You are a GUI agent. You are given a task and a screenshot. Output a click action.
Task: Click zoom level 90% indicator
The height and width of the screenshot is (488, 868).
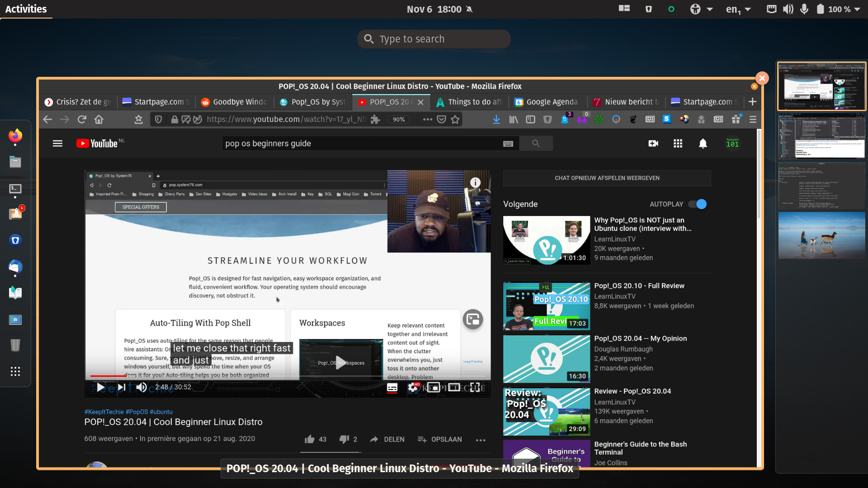(398, 120)
